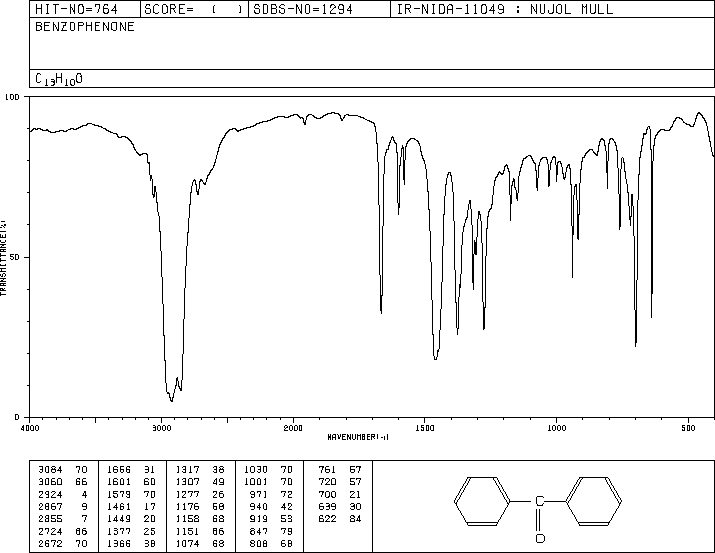Click the compound name BENZOPHENONE

(85, 27)
